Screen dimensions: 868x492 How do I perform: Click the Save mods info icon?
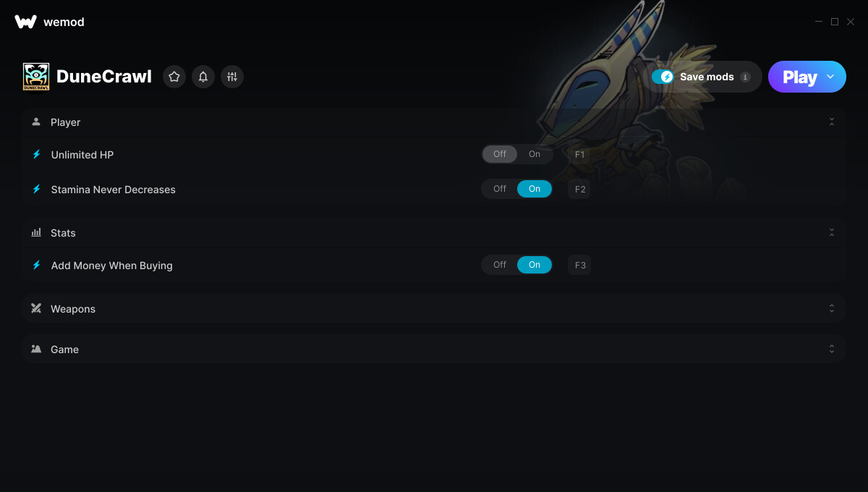tap(746, 77)
